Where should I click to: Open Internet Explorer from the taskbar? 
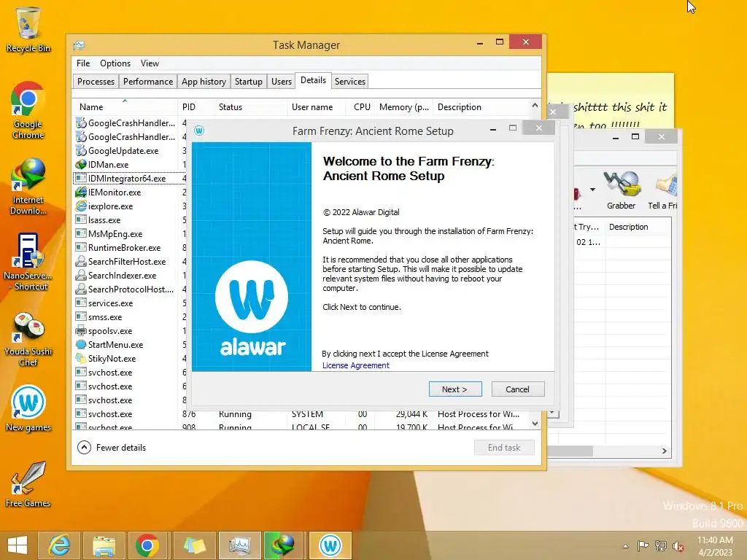[59, 545]
